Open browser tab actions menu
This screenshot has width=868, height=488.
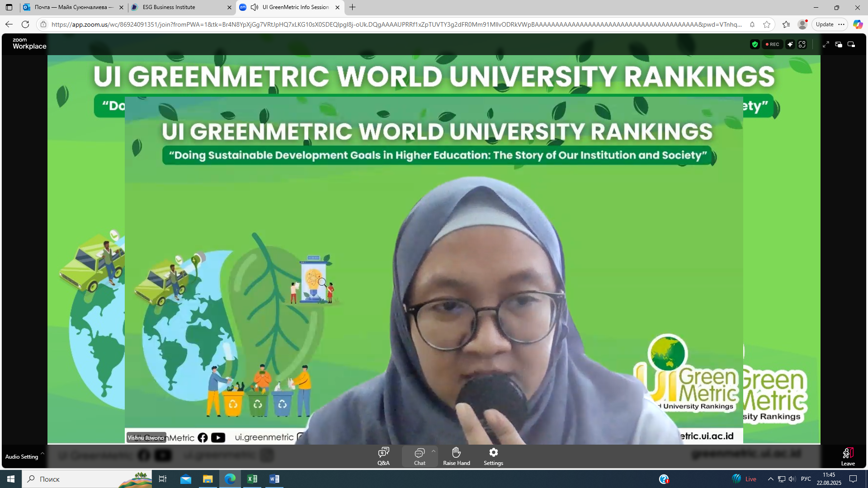pyautogui.click(x=9, y=7)
